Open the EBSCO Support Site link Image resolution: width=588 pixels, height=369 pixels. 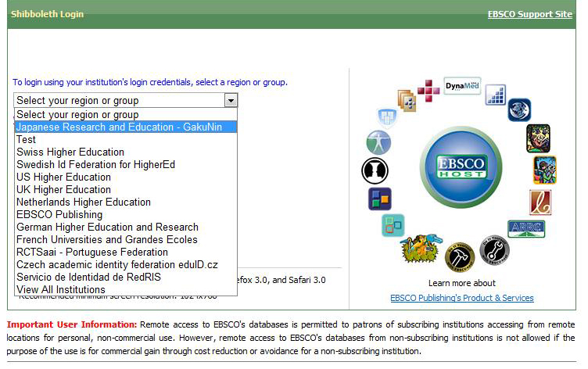[x=530, y=14]
